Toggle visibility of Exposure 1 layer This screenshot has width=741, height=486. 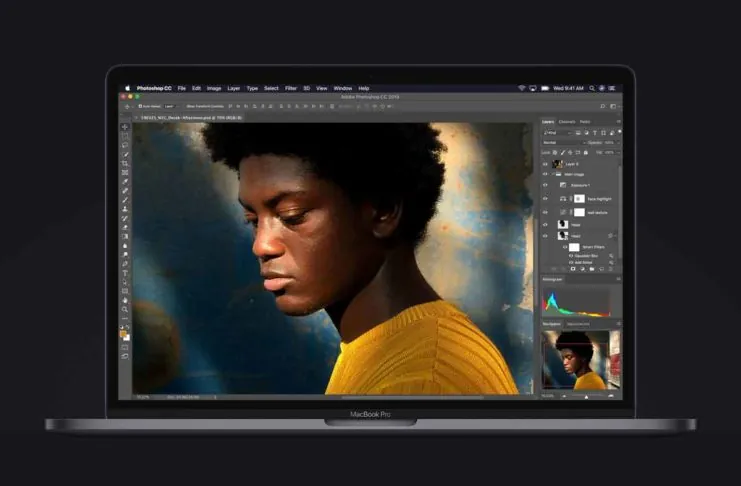tap(545, 185)
